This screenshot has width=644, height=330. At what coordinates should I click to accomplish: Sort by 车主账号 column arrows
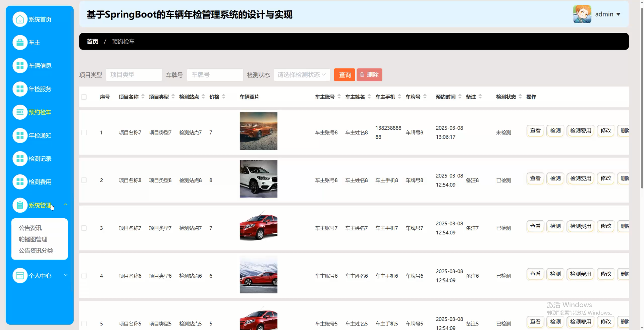pyautogui.click(x=339, y=97)
